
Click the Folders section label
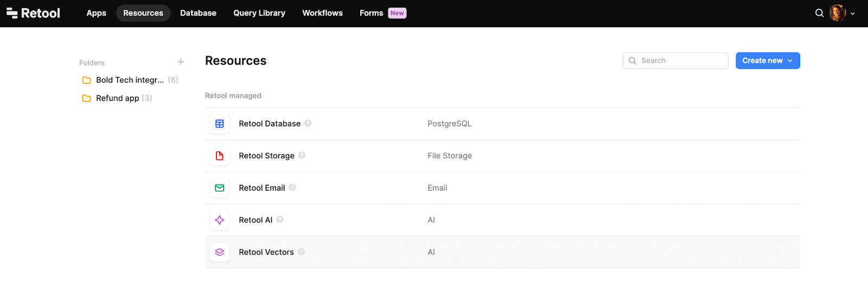coord(92,63)
